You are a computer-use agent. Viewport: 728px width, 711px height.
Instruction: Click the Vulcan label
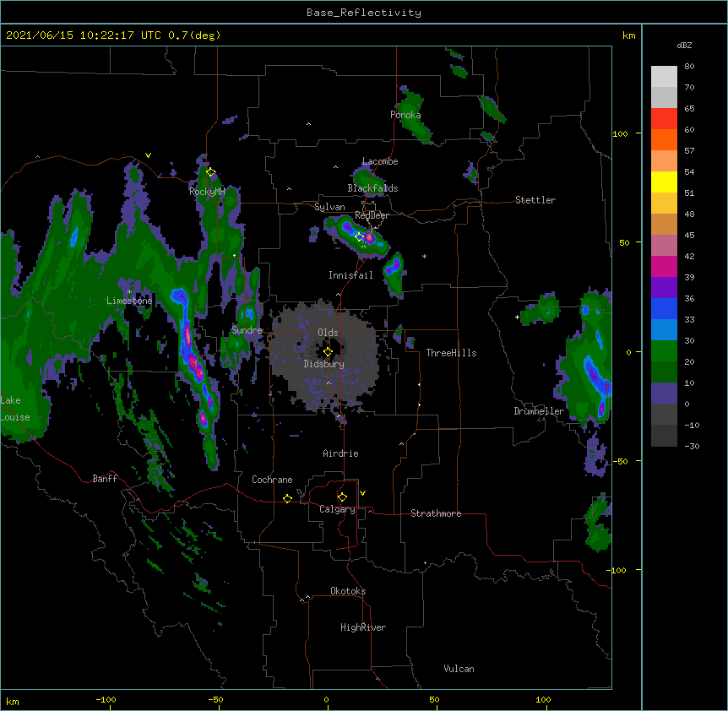[x=459, y=669]
